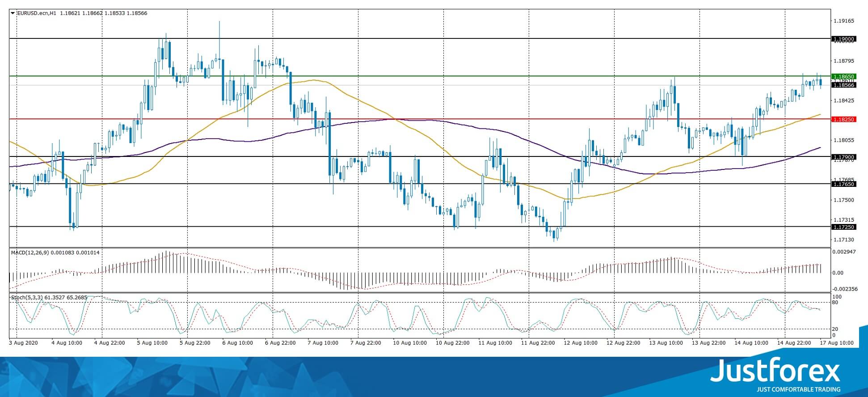Viewport: 868px width, 397px height.
Task: Click the red 1.18250 level price label
Action: [x=843, y=119]
